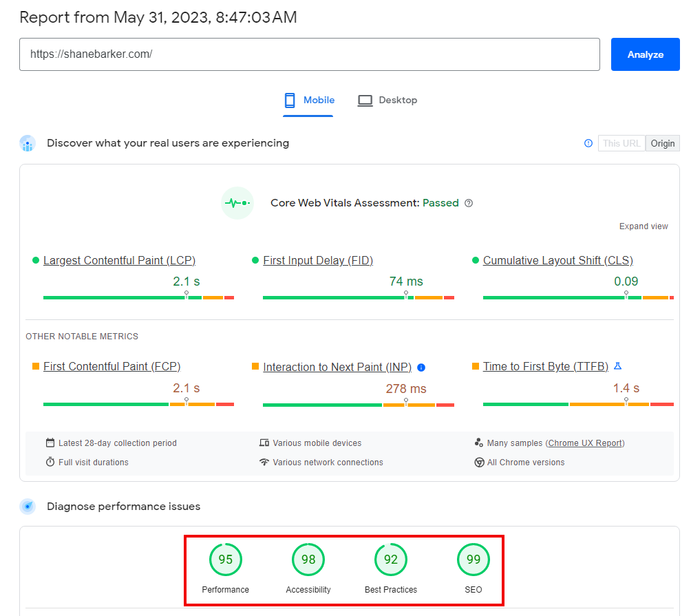
Task: Click the CLS distribution bar marker
Action: [x=626, y=295]
